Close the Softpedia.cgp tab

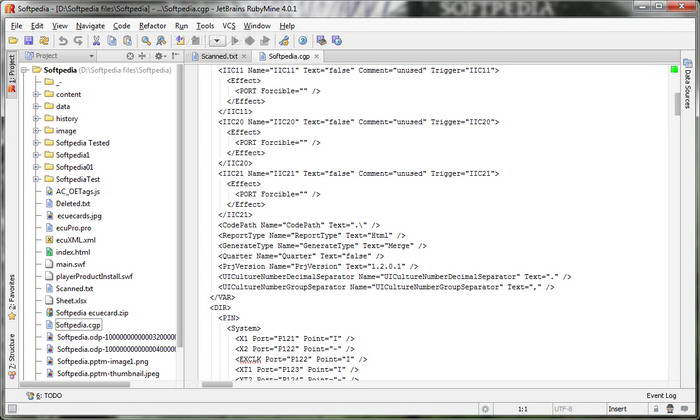[x=317, y=57]
